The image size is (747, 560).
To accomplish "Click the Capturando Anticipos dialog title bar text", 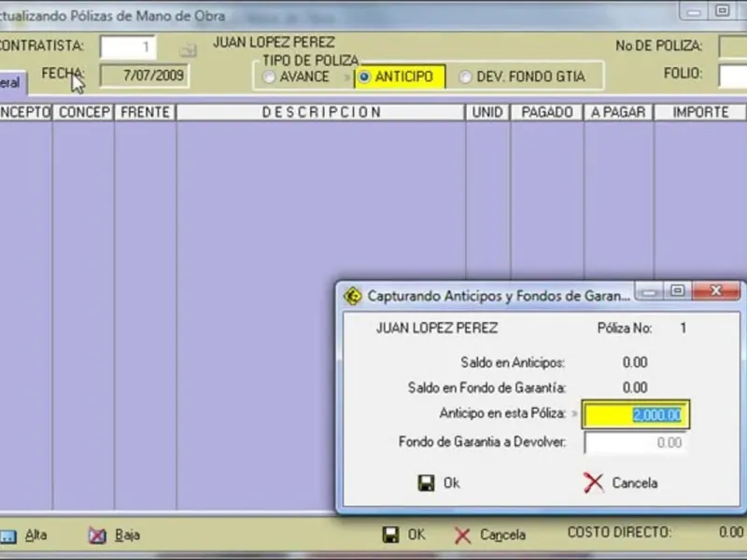I will pyautogui.click(x=499, y=296).
